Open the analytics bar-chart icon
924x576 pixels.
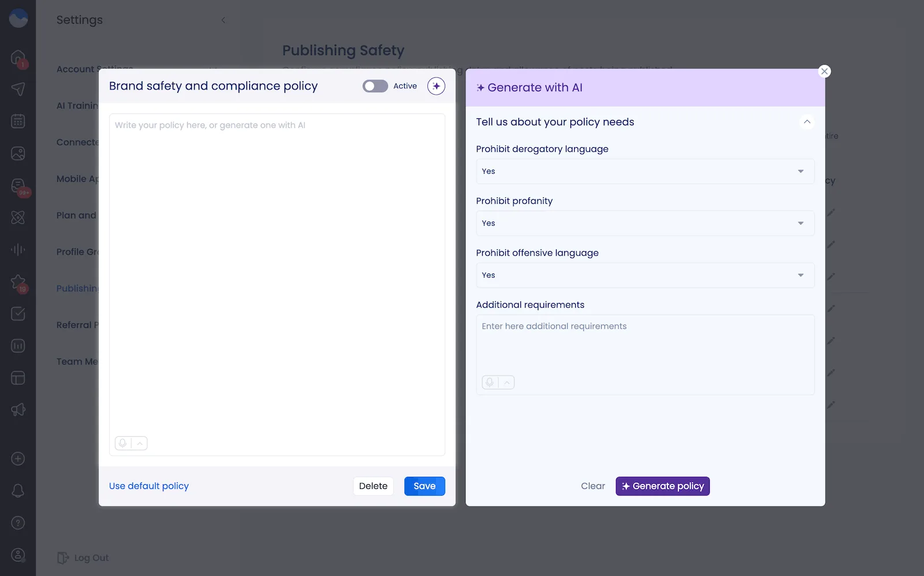point(18,346)
